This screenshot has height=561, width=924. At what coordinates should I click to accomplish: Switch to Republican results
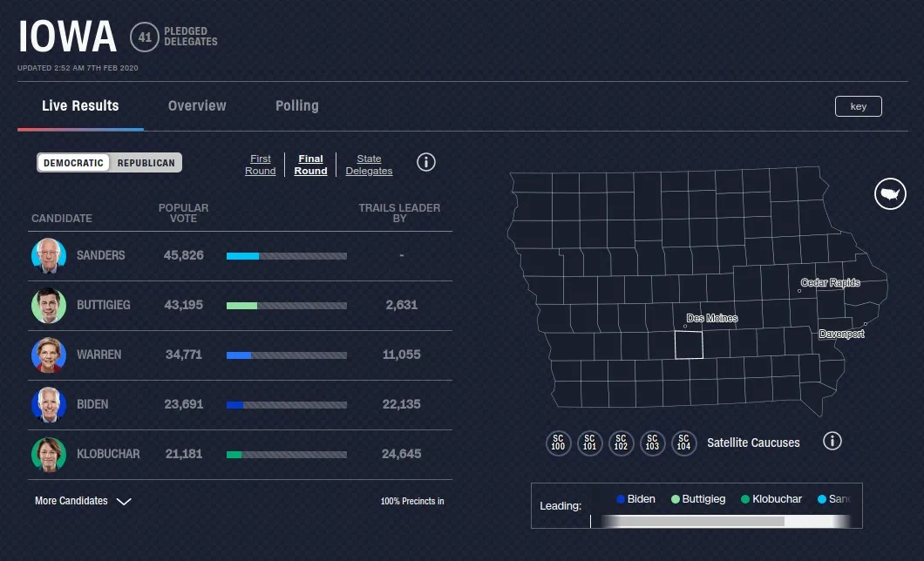tap(146, 163)
